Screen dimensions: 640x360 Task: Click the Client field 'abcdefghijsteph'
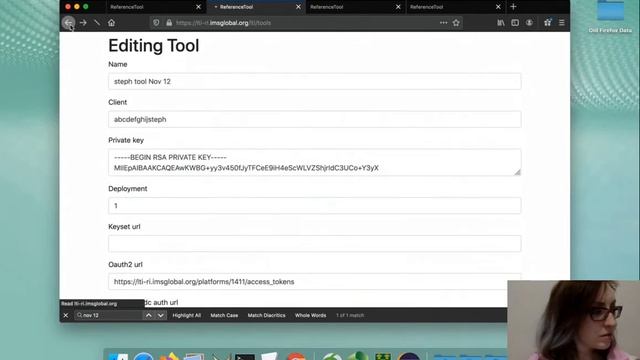[315, 119]
